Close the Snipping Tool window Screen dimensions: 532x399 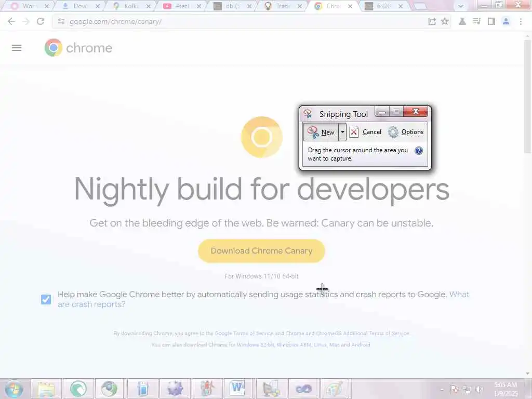point(416,111)
